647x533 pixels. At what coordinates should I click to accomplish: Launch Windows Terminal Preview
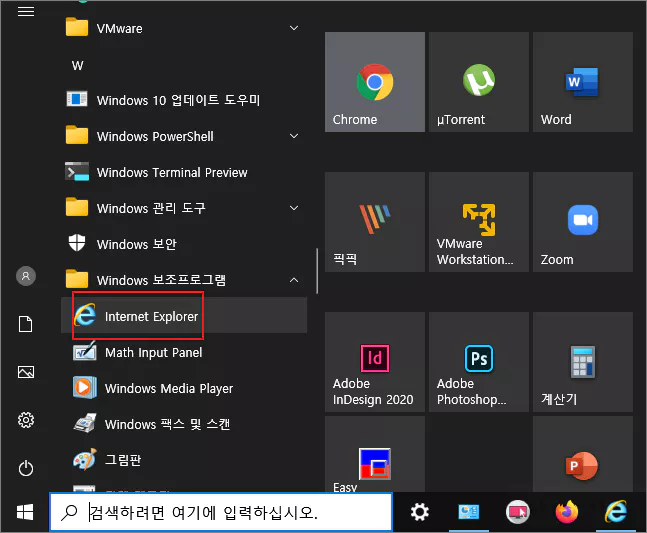(x=184, y=172)
